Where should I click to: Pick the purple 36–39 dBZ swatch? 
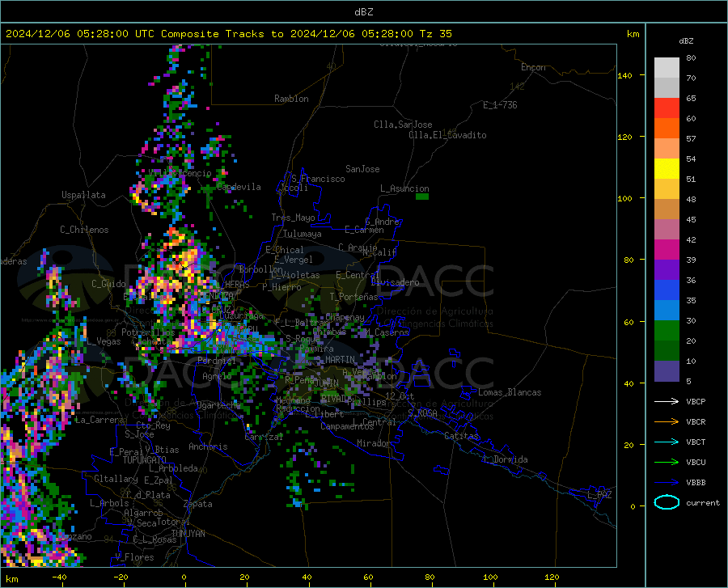click(x=667, y=270)
